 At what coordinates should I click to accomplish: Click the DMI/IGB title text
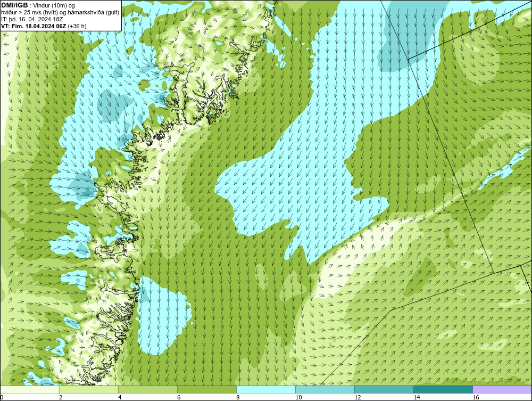[14, 5]
